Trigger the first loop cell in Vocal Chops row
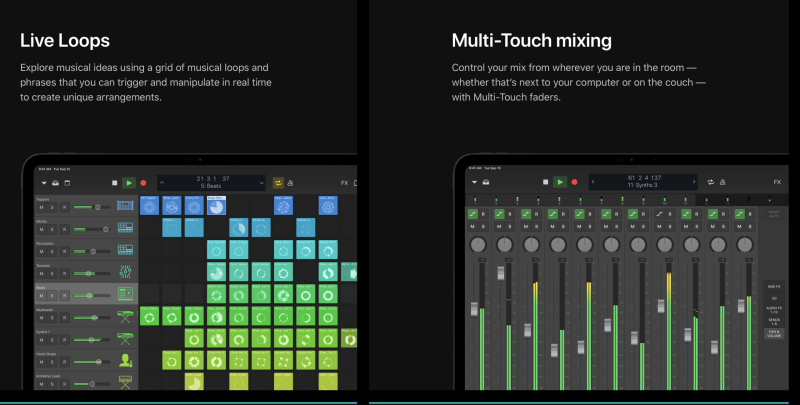The image size is (800, 405). 171,360
